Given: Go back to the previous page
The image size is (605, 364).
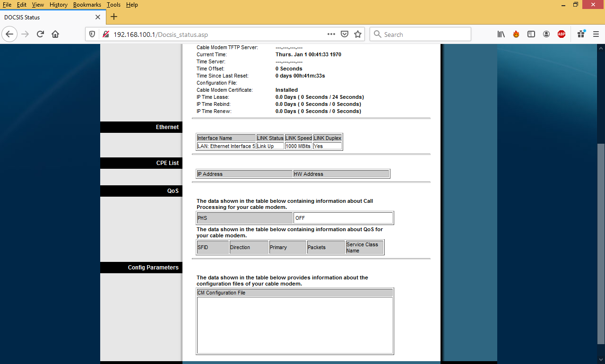Looking at the screenshot, I should 9,34.
